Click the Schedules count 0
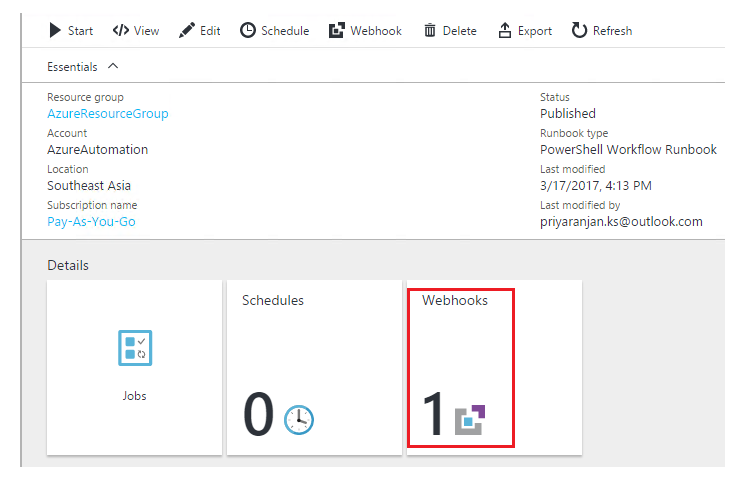 pos(259,414)
